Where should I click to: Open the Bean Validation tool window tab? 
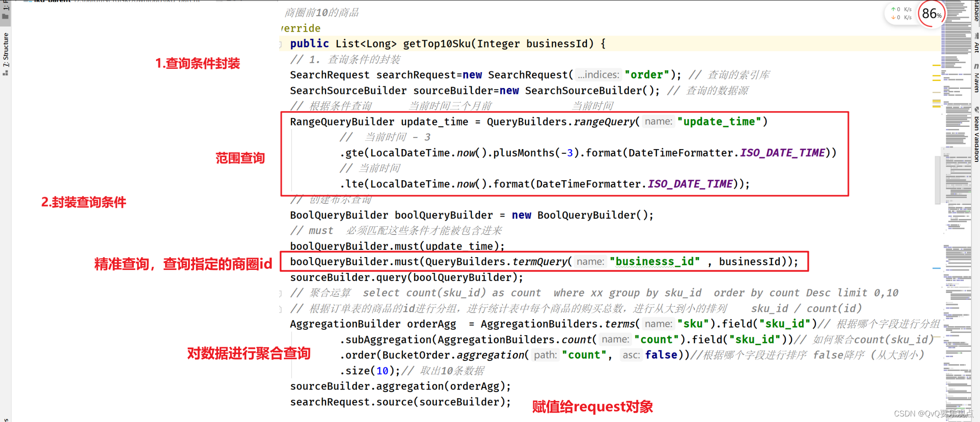point(976,135)
